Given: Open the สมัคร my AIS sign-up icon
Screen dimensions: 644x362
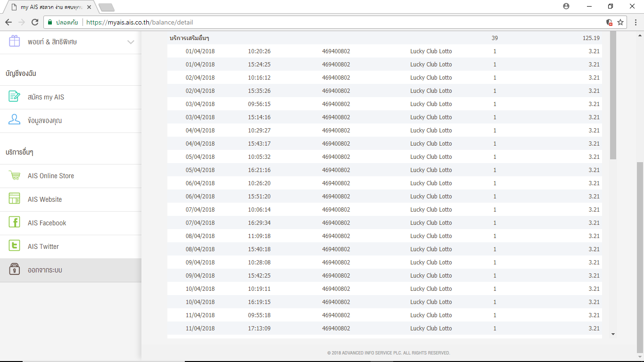Looking at the screenshot, I should [15, 97].
